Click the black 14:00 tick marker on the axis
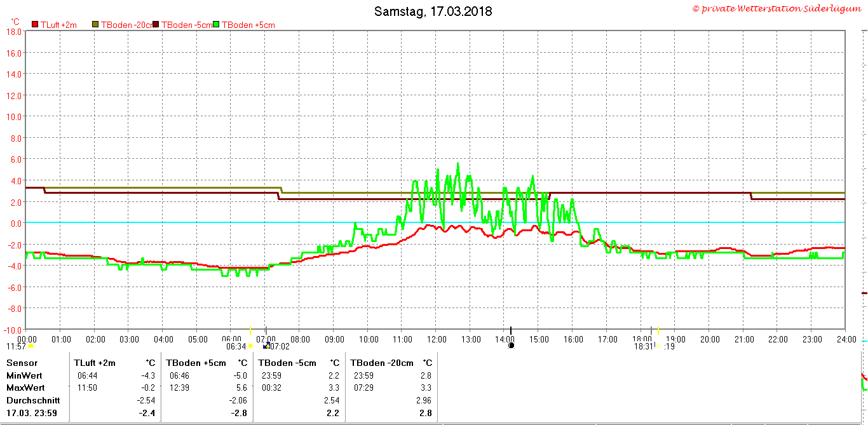 511,330
